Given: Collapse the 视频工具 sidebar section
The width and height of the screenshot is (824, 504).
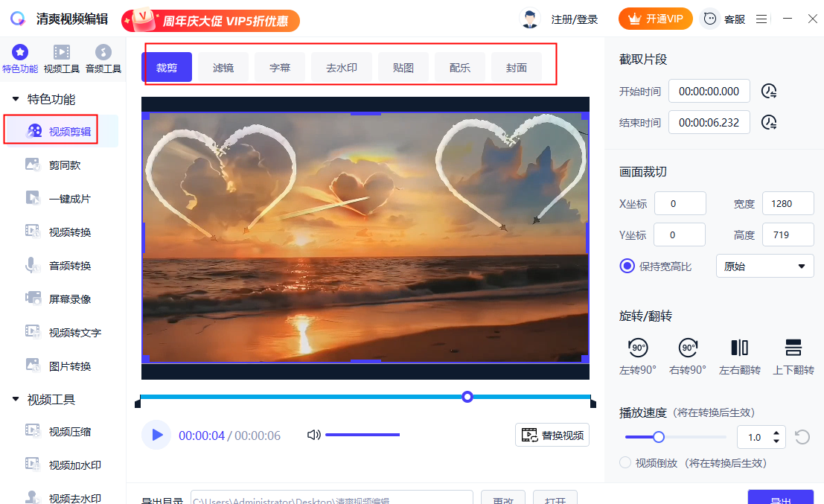Looking at the screenshot, I should pos(16,400).
